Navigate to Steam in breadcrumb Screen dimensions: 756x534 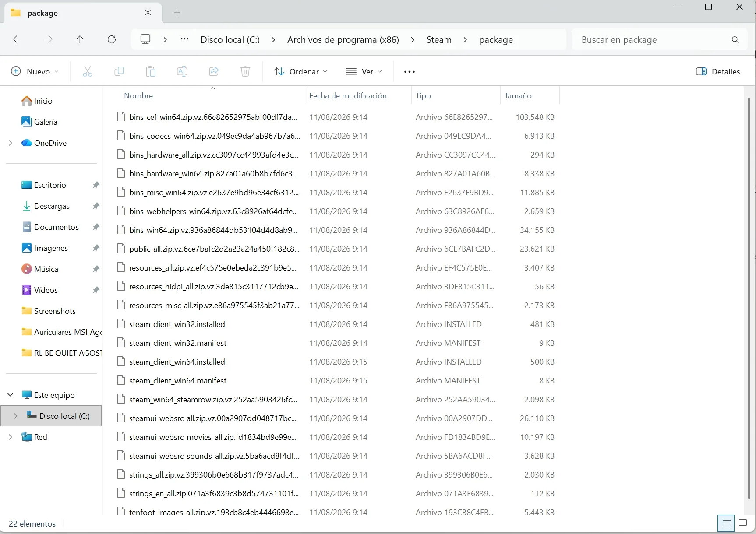(439, 40)
